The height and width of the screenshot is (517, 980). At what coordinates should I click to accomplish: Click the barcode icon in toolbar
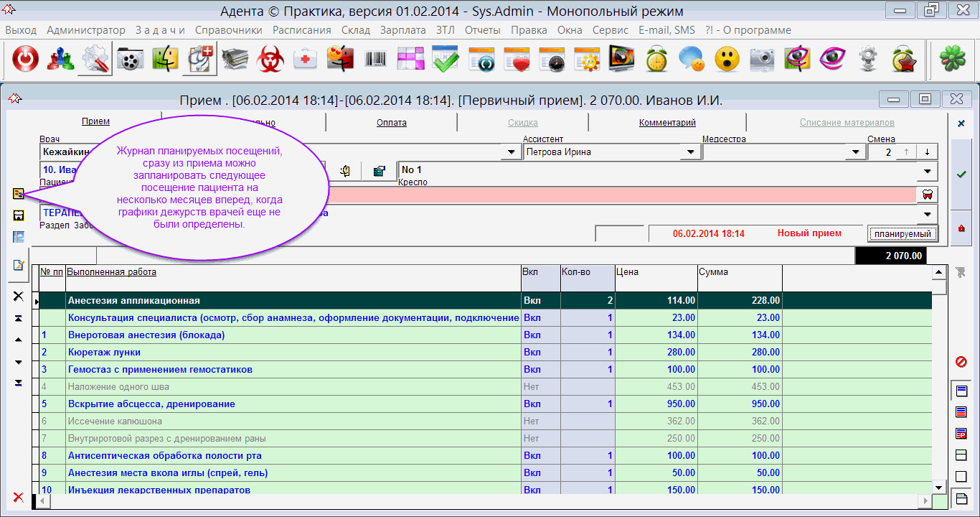[x=375, y=60]
